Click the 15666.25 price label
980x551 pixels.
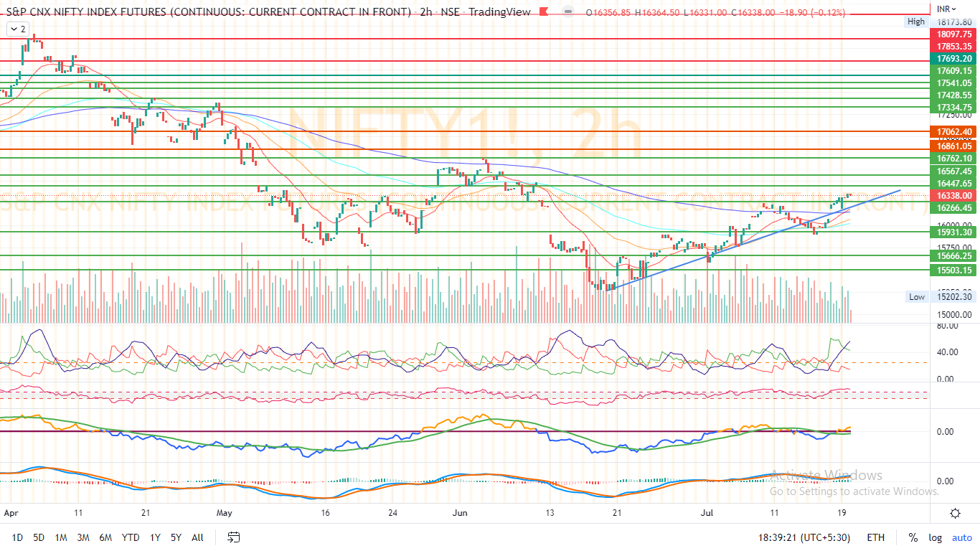[955, 256]
